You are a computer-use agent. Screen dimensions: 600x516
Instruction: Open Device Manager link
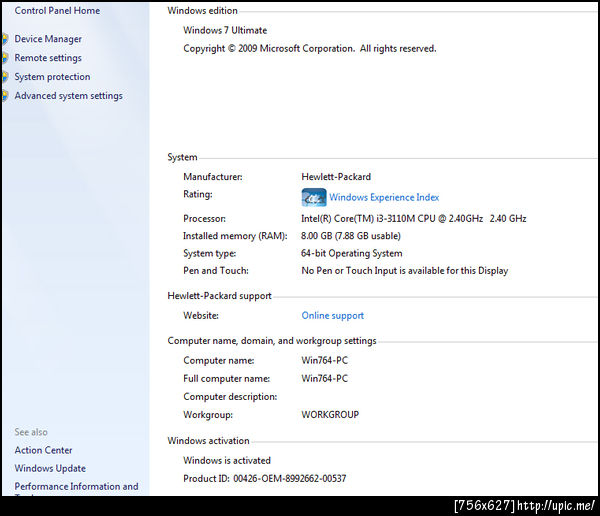point(48,39)
